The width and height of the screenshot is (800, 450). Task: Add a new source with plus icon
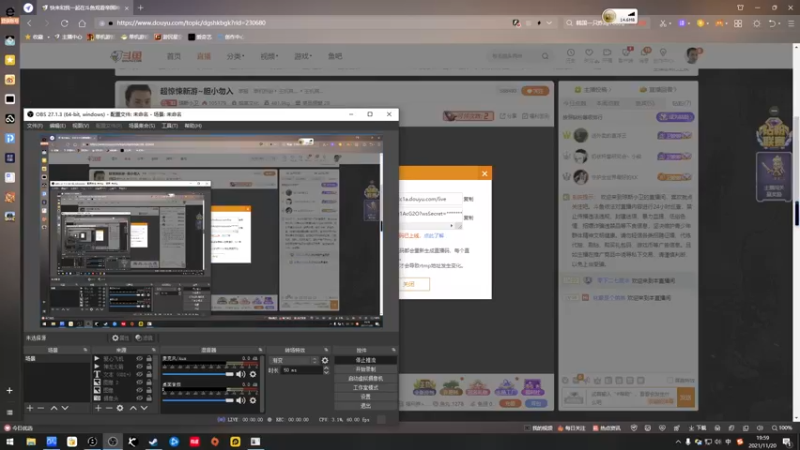click(98, 408)
